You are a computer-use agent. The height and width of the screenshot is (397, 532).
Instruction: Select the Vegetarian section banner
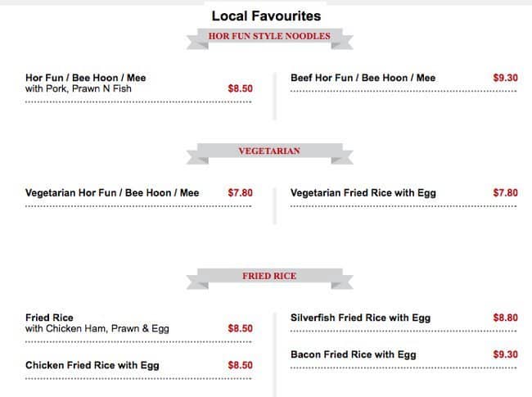(x=269, y=153)
